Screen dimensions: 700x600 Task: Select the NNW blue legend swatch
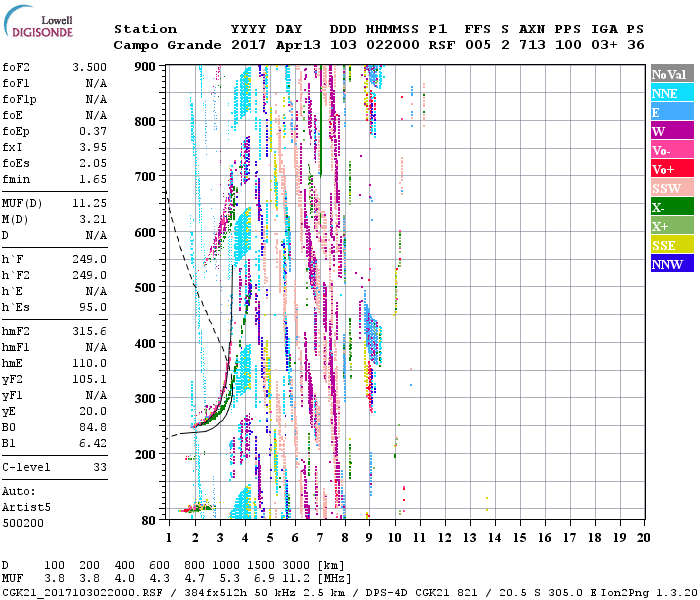click(671, 264)
